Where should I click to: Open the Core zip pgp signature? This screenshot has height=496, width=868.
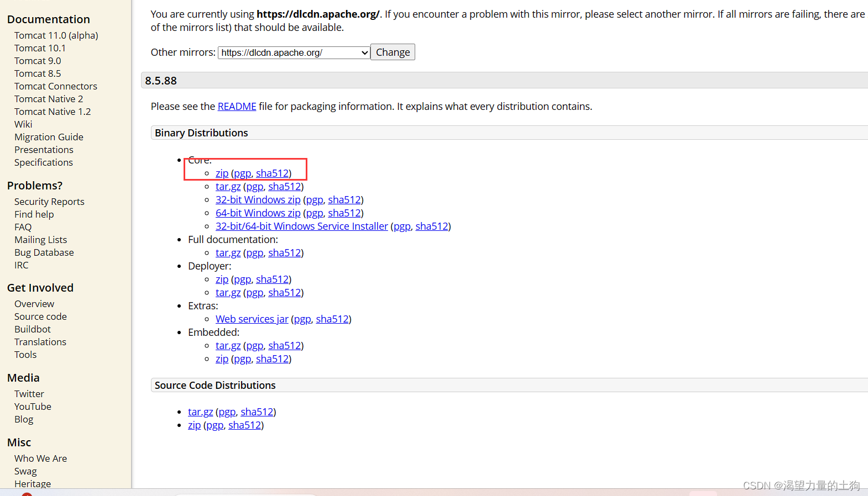point(242,173)
